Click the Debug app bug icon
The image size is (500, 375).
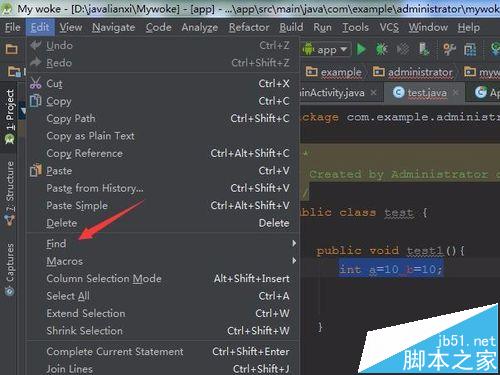click(382, 49)
